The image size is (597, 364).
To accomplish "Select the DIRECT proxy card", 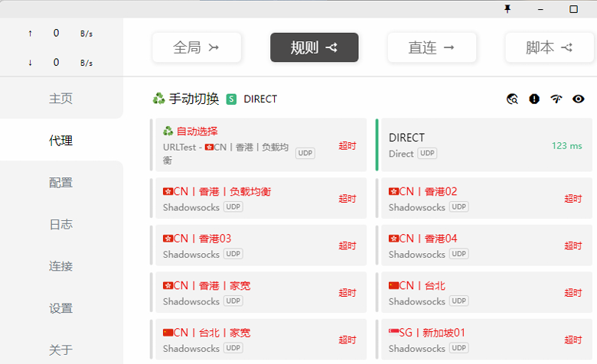I will coord(484,145).
